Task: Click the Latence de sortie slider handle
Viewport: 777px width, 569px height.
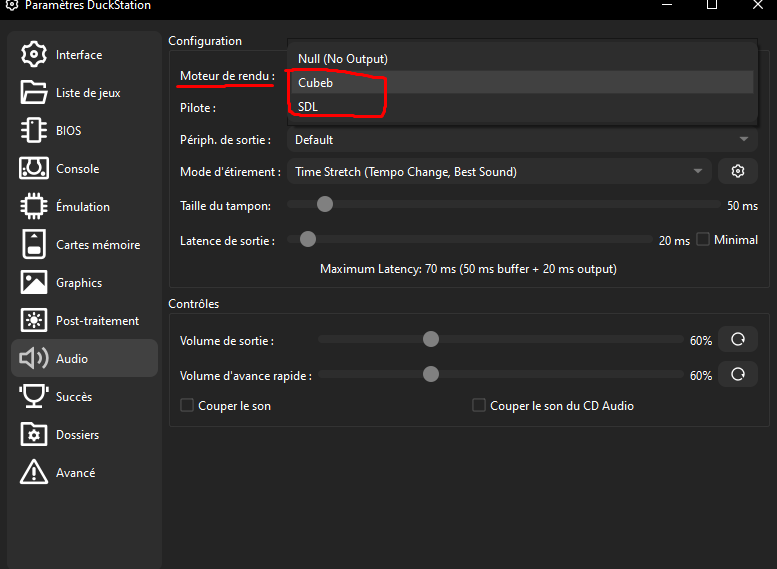Action: 308,239
